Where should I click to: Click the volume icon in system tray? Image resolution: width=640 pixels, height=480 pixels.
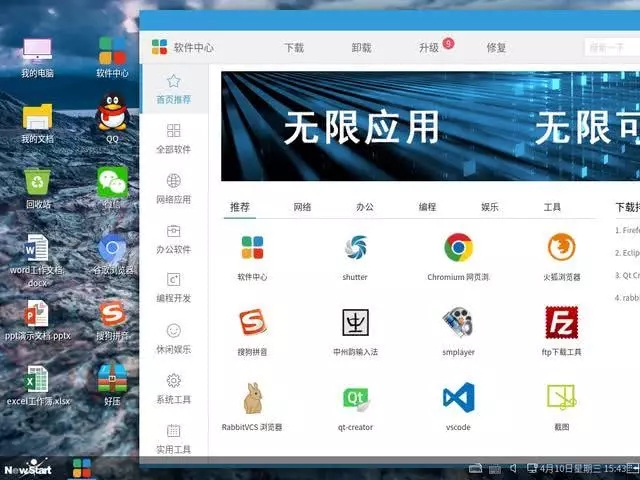(513, 468)
